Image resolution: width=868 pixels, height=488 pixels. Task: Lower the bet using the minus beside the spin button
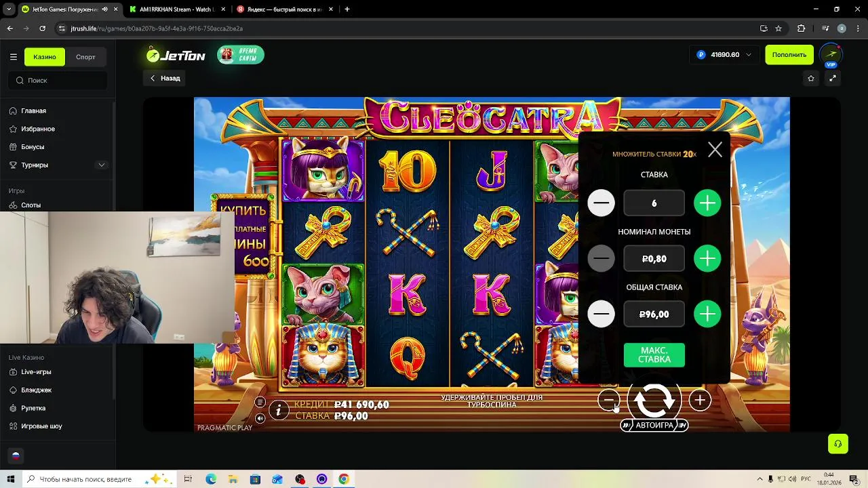(x=609, y=401)
